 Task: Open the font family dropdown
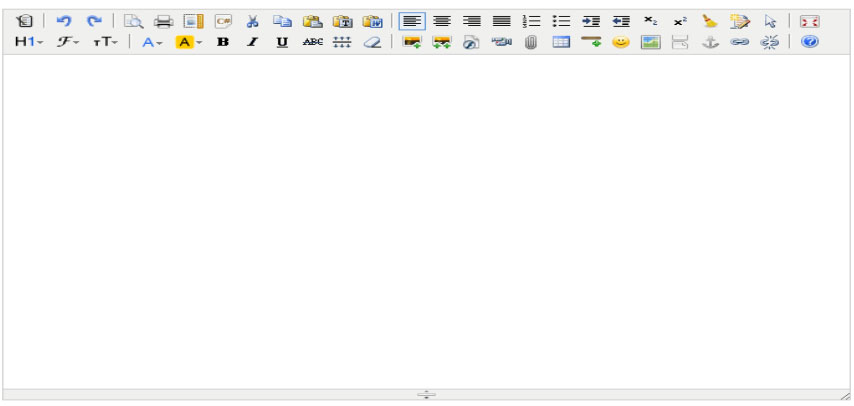(68, 42)
